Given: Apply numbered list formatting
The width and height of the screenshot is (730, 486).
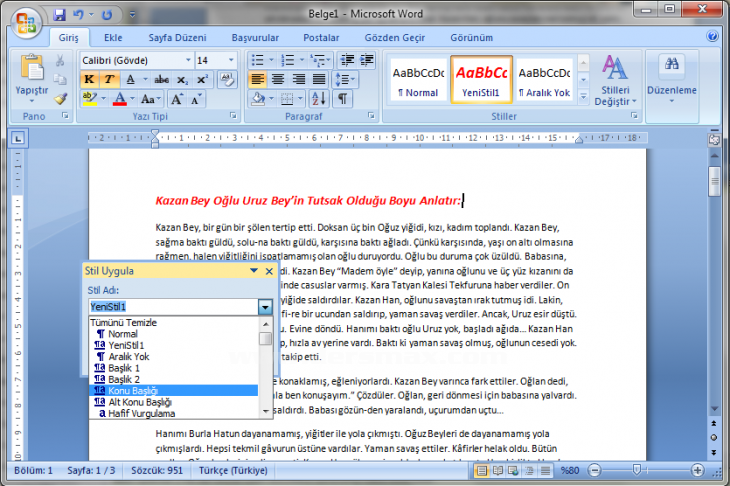Looking at the screenshot, I should (x=288, y=60).
